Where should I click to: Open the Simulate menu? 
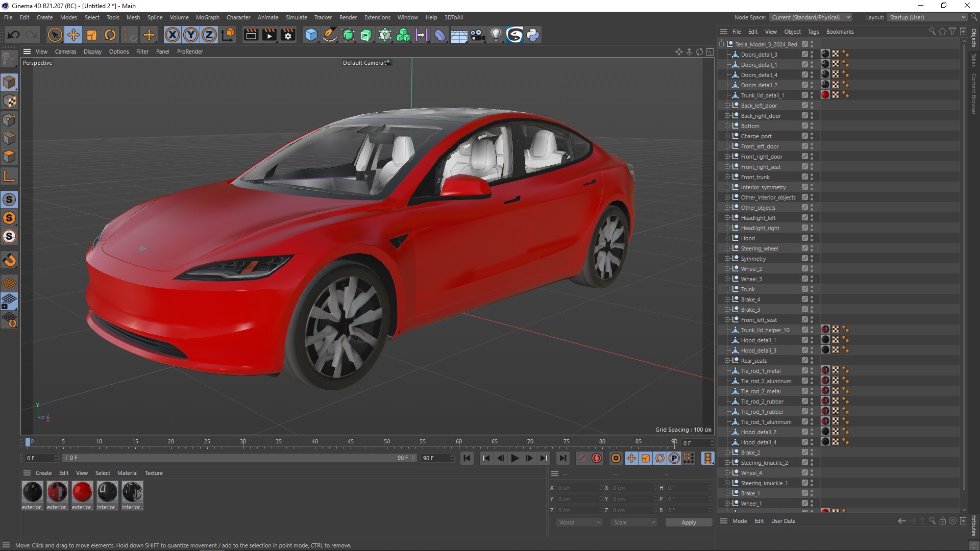(x=296, y=17)
